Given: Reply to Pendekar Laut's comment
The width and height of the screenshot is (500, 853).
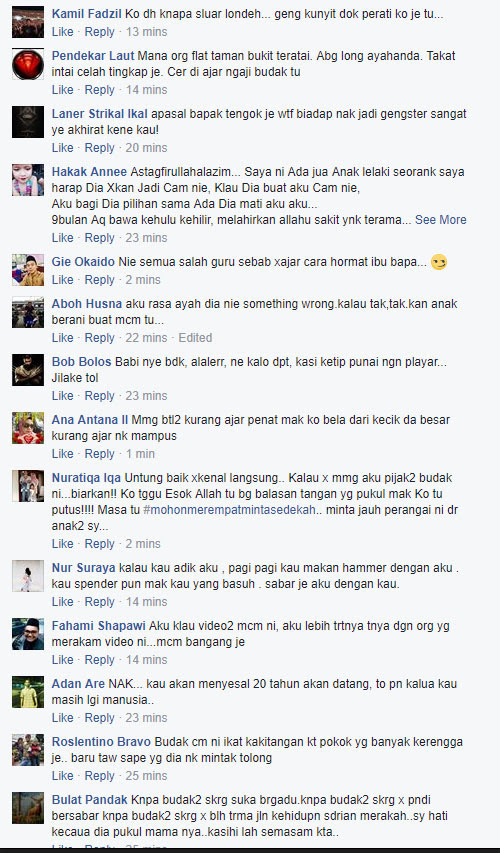Looking at the screenshot, I should 100,90.
